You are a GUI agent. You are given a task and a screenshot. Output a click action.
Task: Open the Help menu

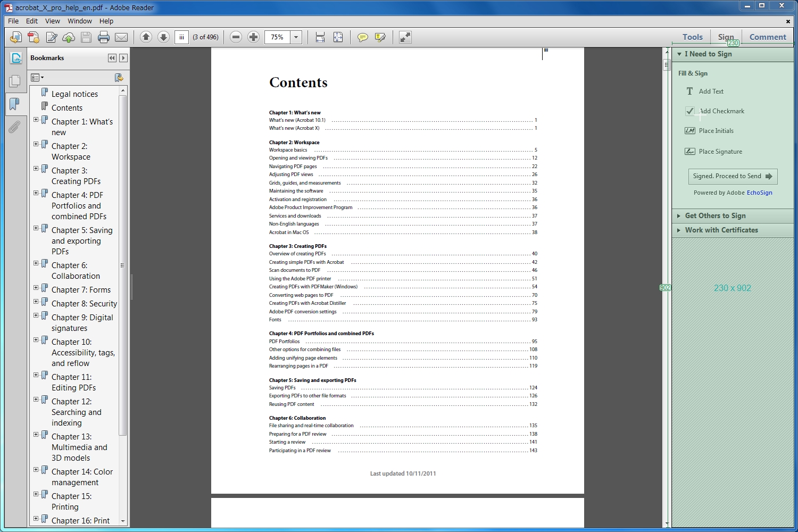106,21
